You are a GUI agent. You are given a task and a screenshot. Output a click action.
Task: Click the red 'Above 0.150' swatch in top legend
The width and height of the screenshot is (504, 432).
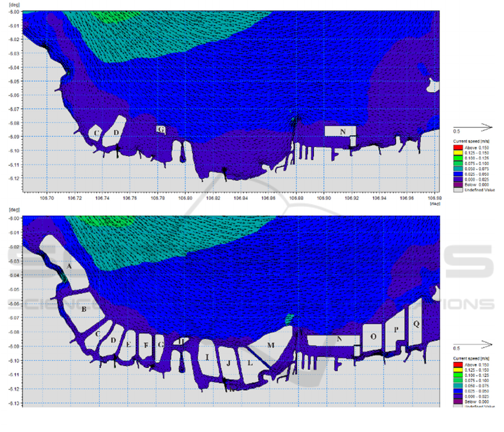click(458, 148)
